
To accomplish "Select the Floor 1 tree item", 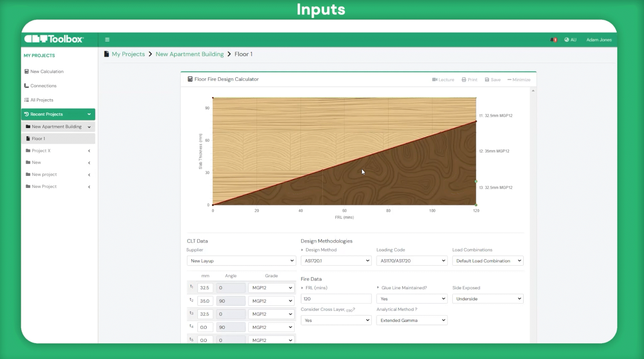I will [38, 139].
